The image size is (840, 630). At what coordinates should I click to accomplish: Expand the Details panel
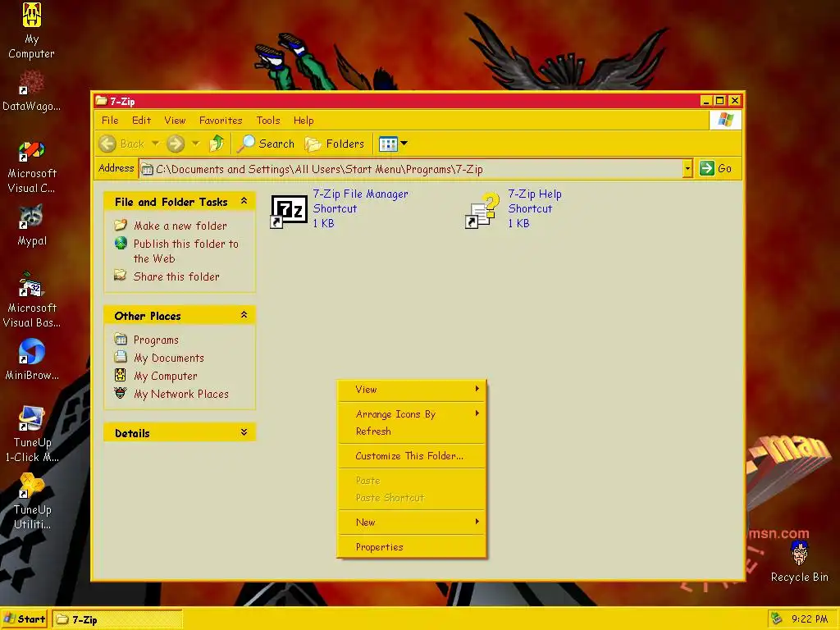coord(244,432)
